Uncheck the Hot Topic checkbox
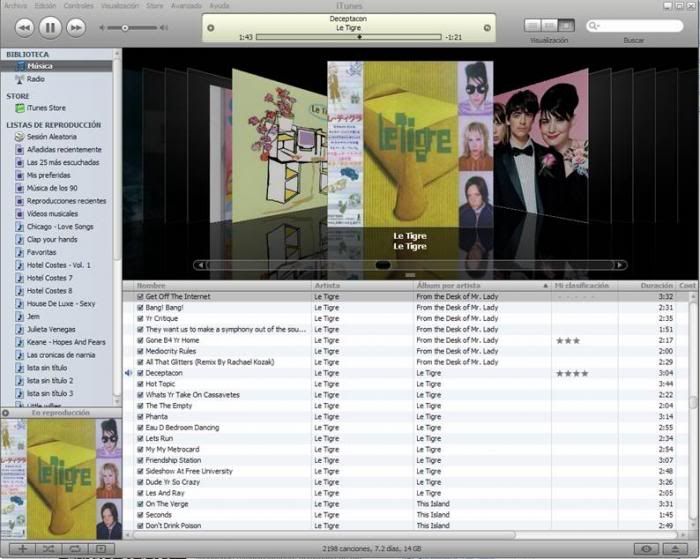This screenshot has height=559, width=700. 140,384
